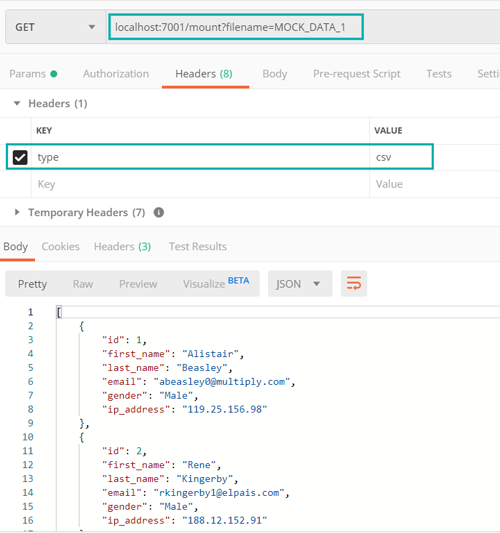Image resolution: width=500 pixels, height=533 pixels.
Task: Switch response view to Raw
Action: tap(83, 284)
